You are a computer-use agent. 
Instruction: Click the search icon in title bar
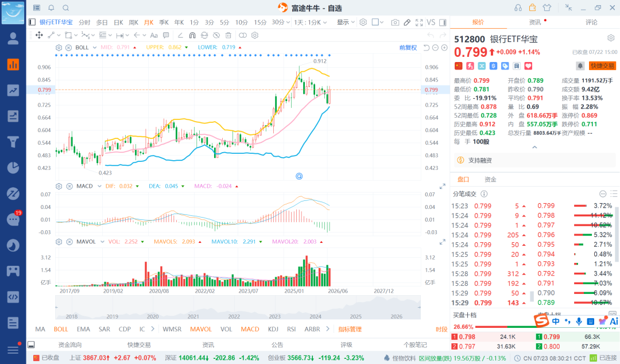pyautogui.click(x=65, y=8)
